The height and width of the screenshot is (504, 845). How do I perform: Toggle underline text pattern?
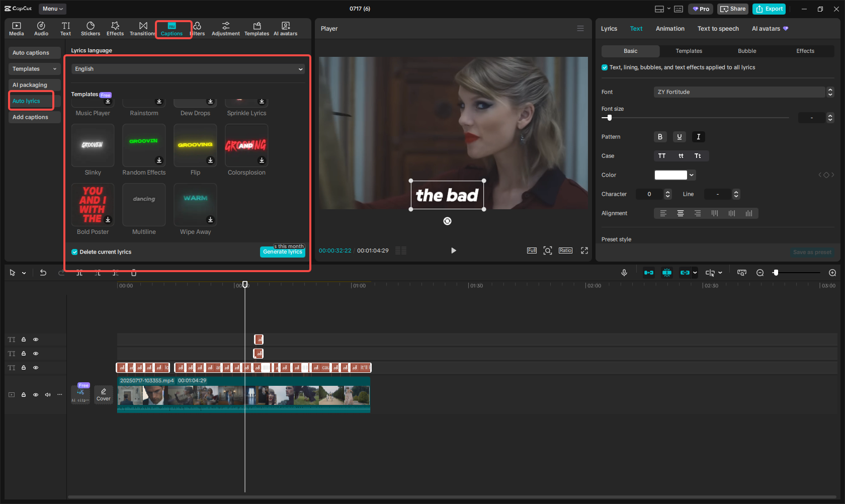(680, 137)
